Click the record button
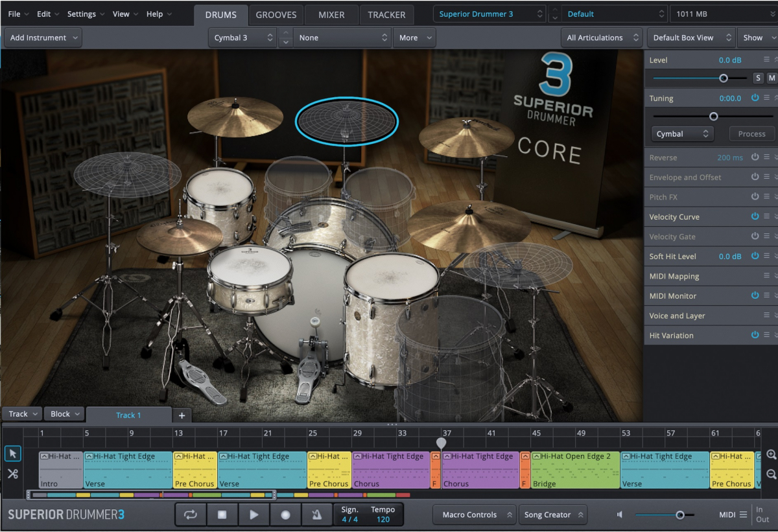 tap(285, 515)
